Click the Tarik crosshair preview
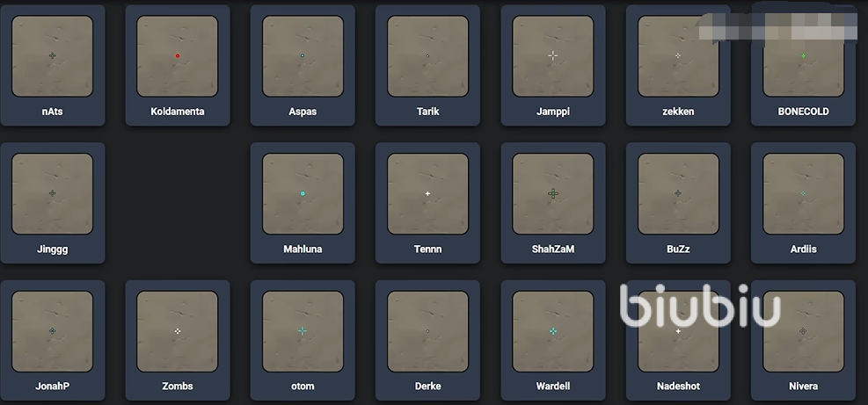This screenshot has width=868, height=405. click(428, 56)
